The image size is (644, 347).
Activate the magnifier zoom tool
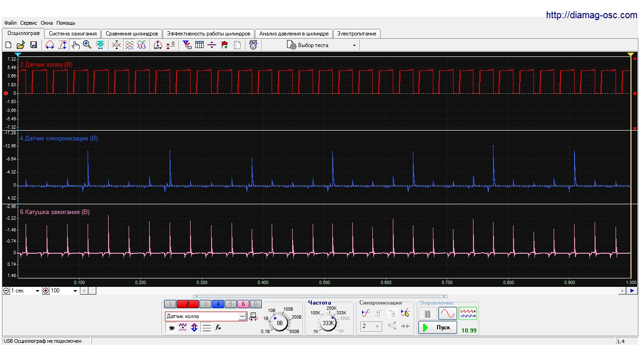pyautogui.click(x=87, y=45)
